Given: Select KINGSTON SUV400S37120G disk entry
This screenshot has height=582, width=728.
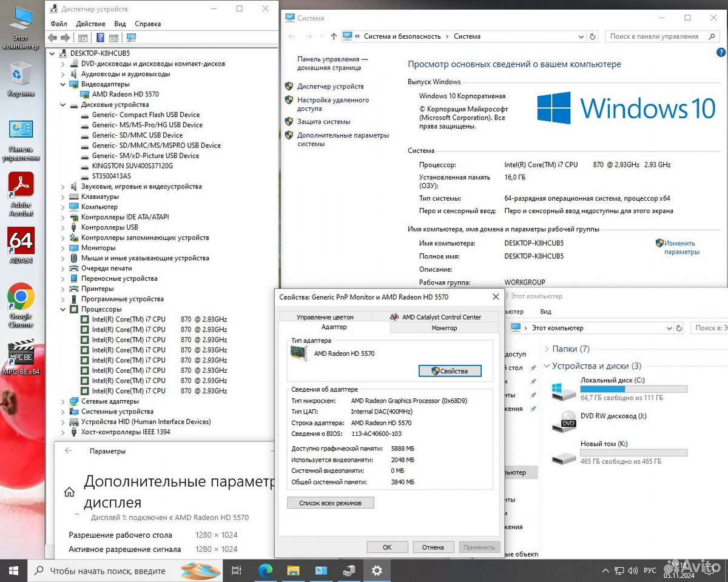Looking at the screenshot, I should tap(132, 166).
